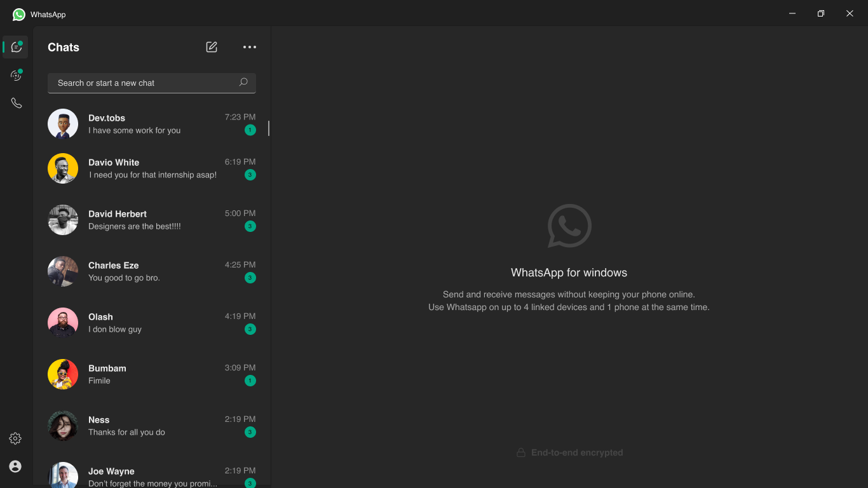
Task: Click the new chat compose icon
Action: [x=212, y=47]
